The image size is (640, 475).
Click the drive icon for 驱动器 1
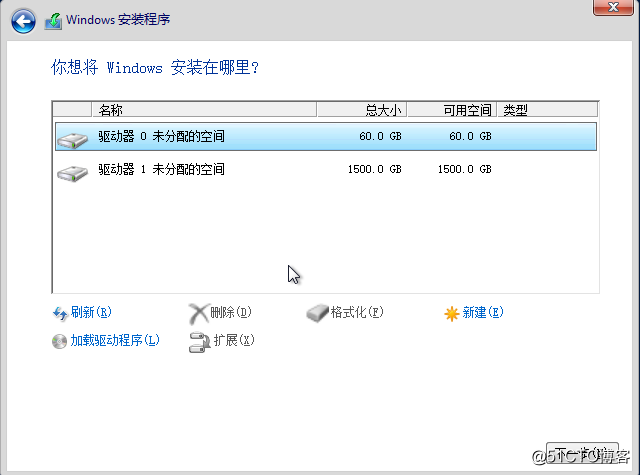(73, 173)
